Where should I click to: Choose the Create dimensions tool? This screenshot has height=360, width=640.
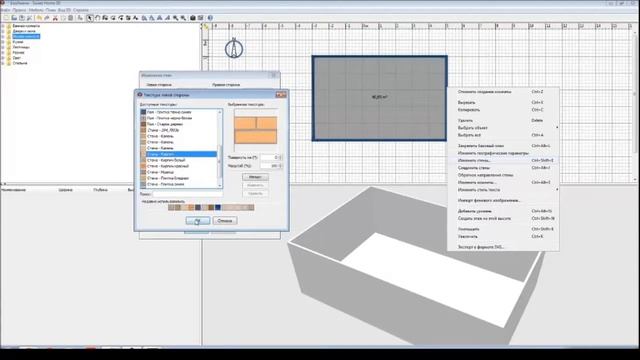coord(128,18)
